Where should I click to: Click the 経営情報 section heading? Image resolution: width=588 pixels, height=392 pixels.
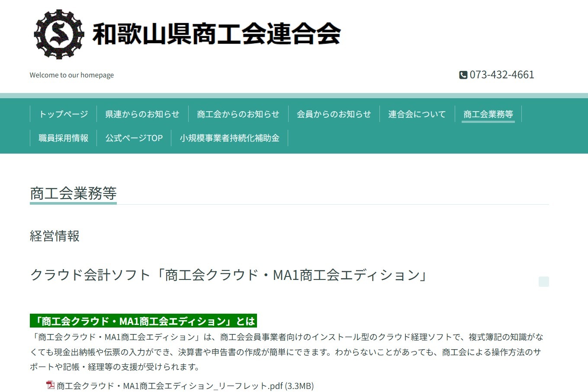click(55, 236)
